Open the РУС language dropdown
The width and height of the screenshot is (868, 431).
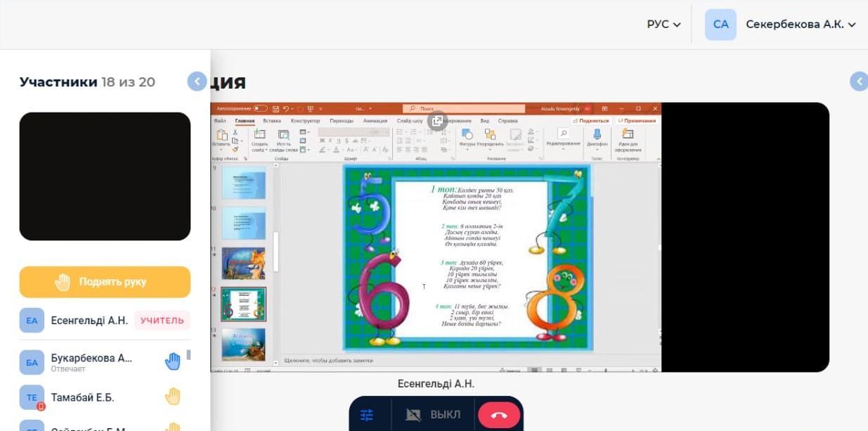[661, 25]
